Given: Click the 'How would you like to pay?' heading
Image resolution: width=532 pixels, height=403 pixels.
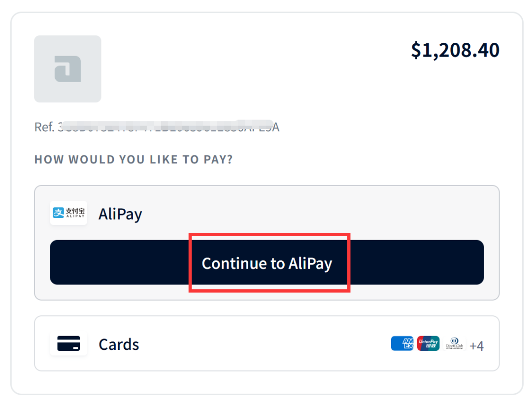Looking at the screenshot, I should 133,159.
